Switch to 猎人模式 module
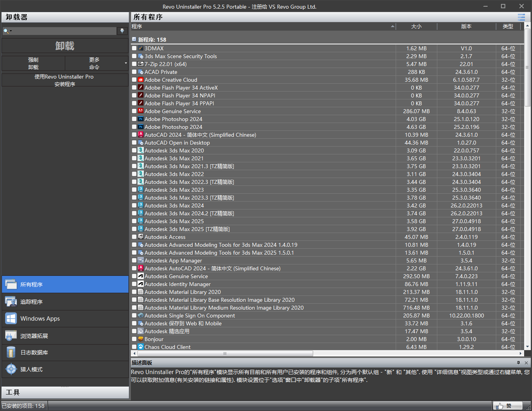This screenshot has height=411, width=532. tap(65, 369)
